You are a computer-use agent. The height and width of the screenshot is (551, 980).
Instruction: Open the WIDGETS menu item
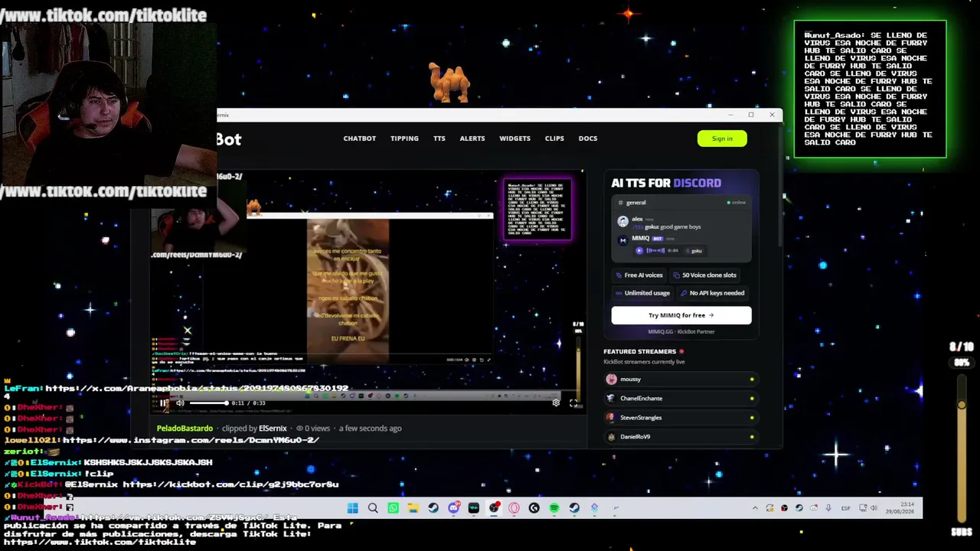pyautogui.click(x=514, y=139)
